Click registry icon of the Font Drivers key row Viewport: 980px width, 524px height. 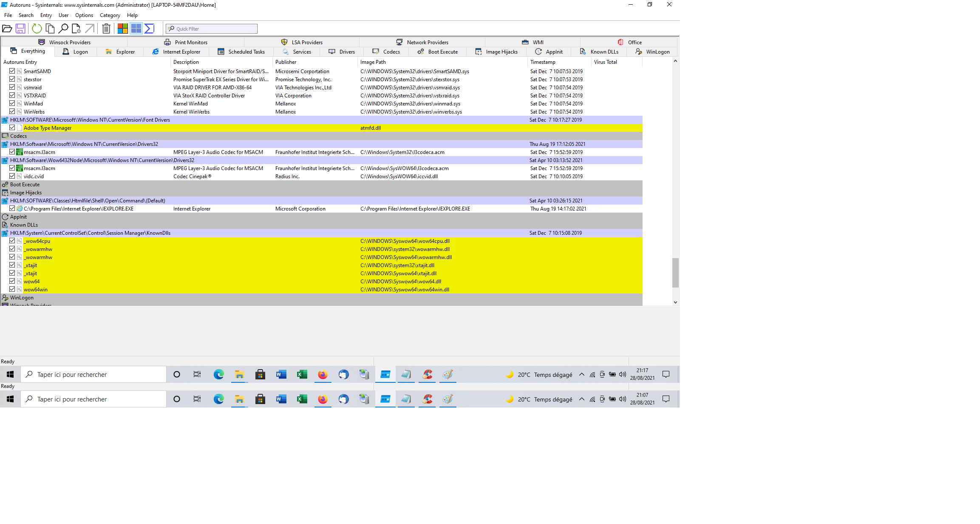coord(5,120)
